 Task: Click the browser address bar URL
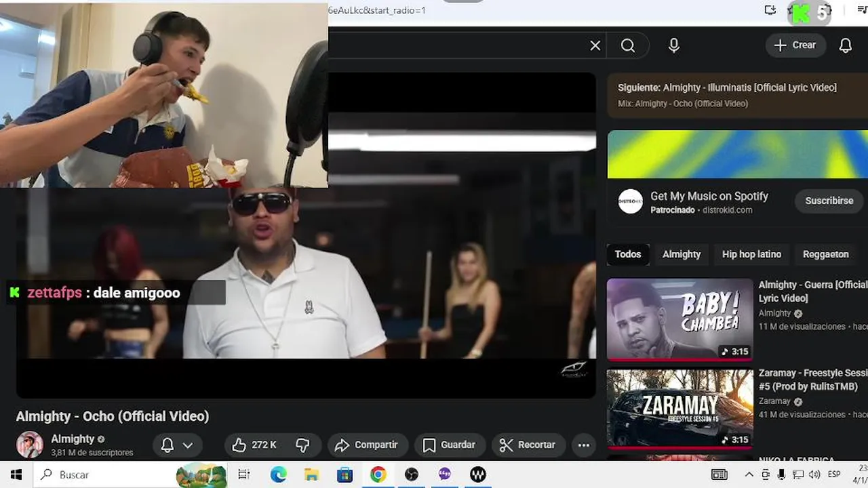tap(376, 10)
